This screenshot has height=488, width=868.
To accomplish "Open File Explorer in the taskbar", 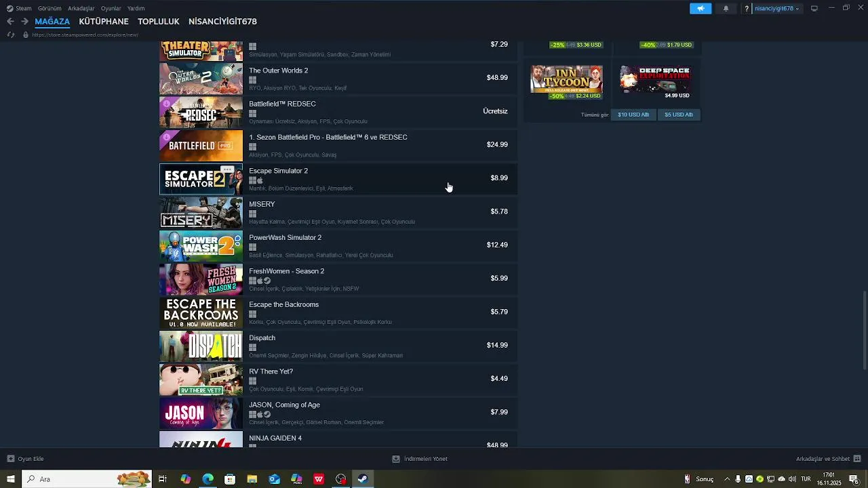I will click(252, 479).
